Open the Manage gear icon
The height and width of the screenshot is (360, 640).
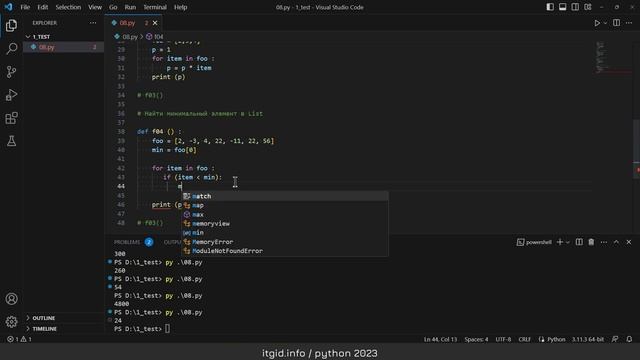pos(11,322)
